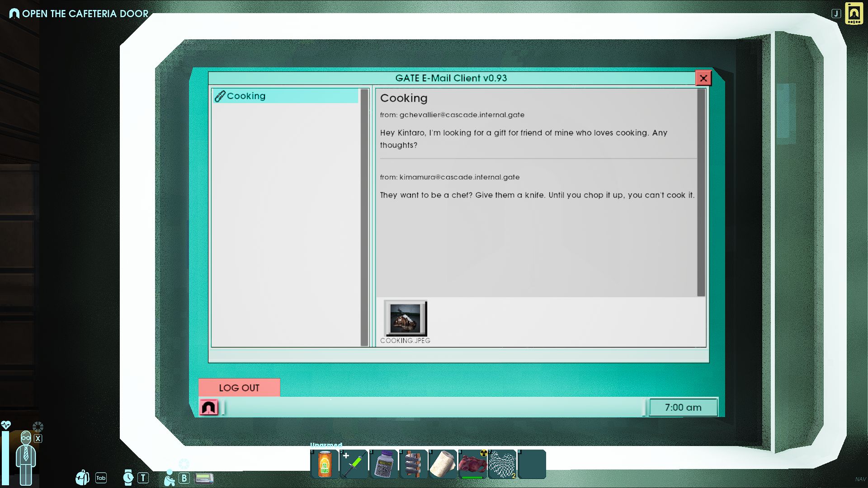Click the B key hint

click(184, 478)
